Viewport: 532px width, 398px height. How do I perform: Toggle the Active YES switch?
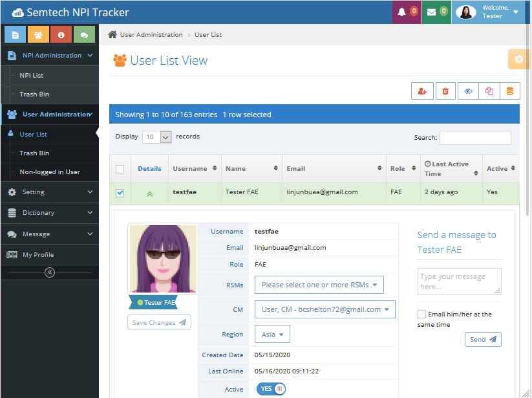coord(271,389)
